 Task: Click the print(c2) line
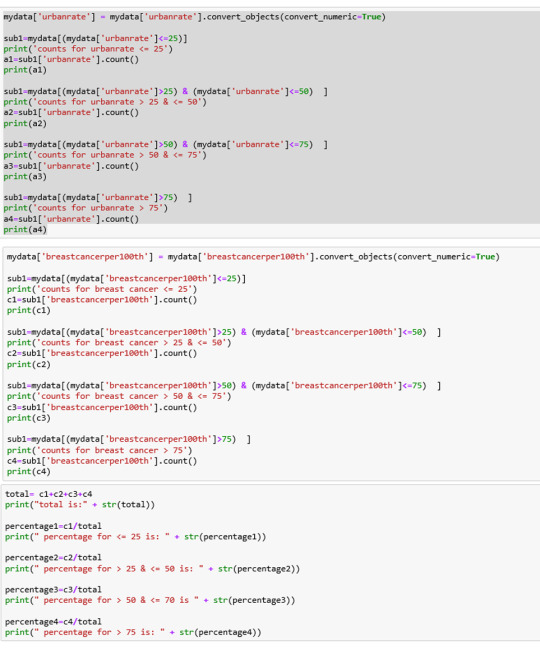click(x=29, y=364)
